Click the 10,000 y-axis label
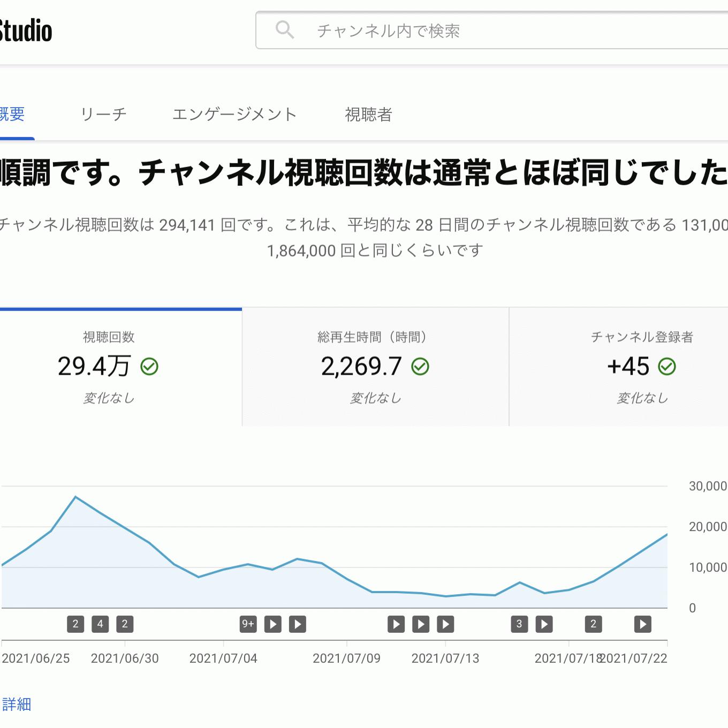The image size is (728, 728). (708, 567)
